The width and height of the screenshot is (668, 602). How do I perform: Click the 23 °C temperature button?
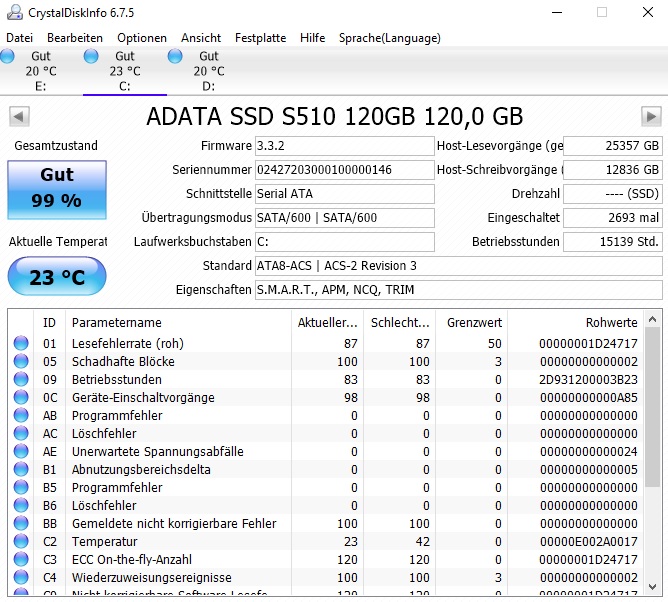pyautogui.click(x=57, y=277)
